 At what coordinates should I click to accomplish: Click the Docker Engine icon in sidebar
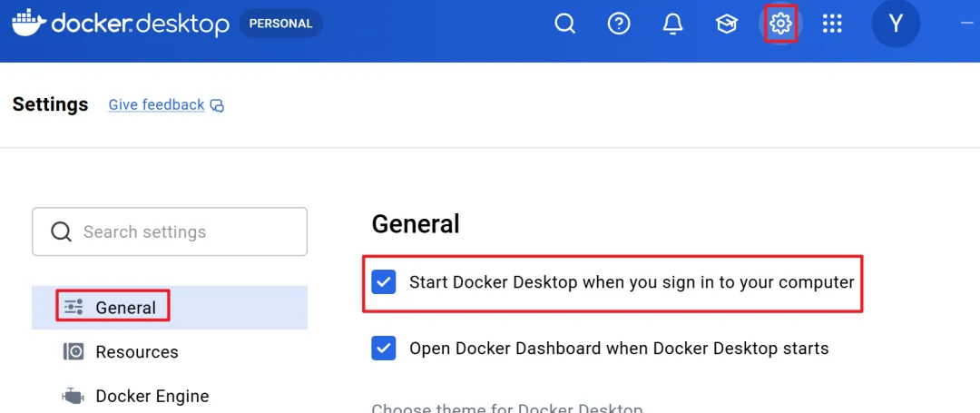(73, 396)
